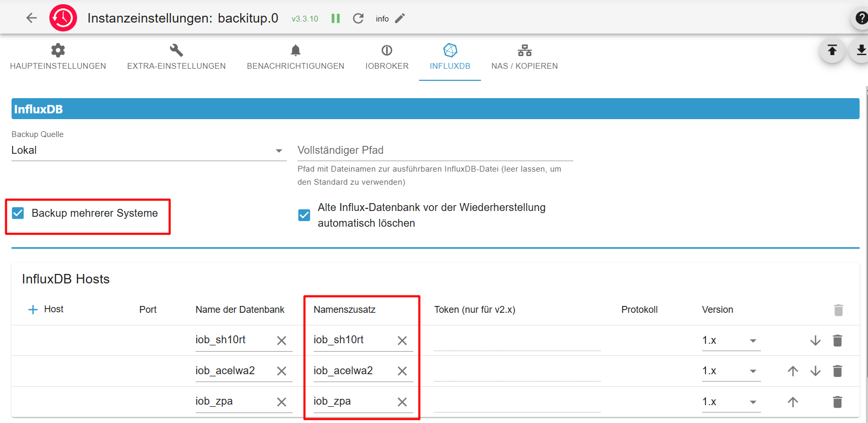Screen dimensions: 868x423
Task: Delete the iob_acelwa2 host row
Action: tap(838, 371)
